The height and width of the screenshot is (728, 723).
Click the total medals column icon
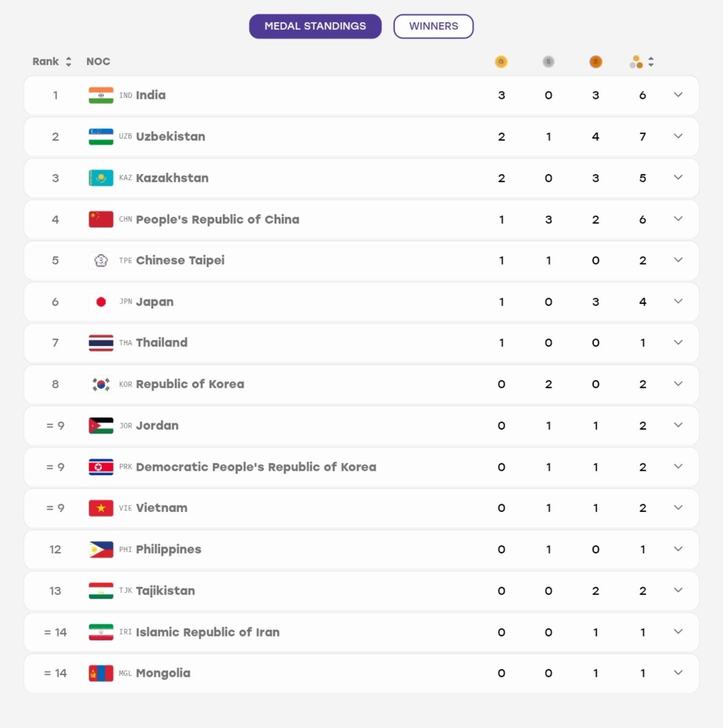636,61
